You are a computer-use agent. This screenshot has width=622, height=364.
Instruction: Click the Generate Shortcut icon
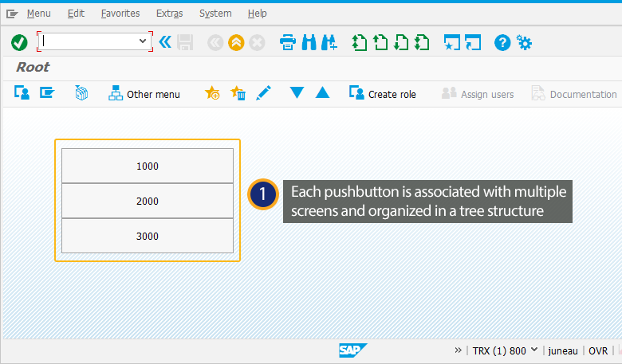pos(473,42)
